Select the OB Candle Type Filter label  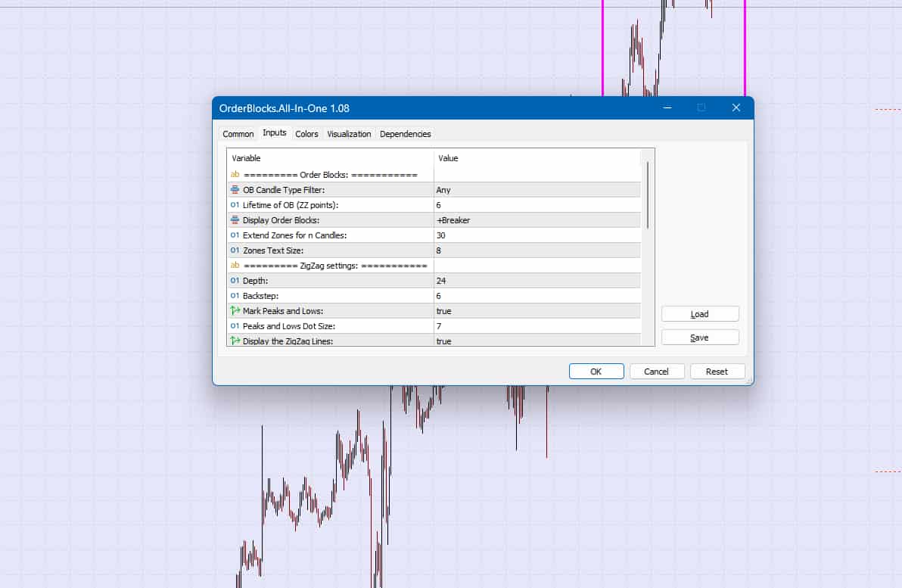coord(284,190)
